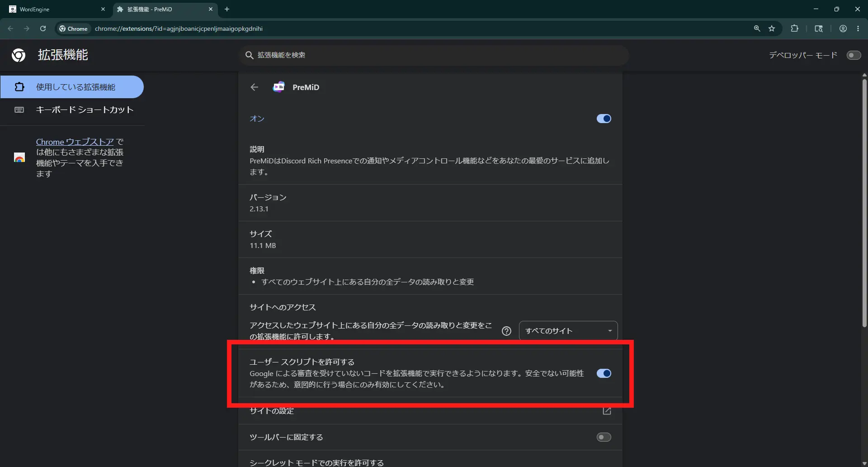Open the Chrome ウェブストア link

[75, 142]
